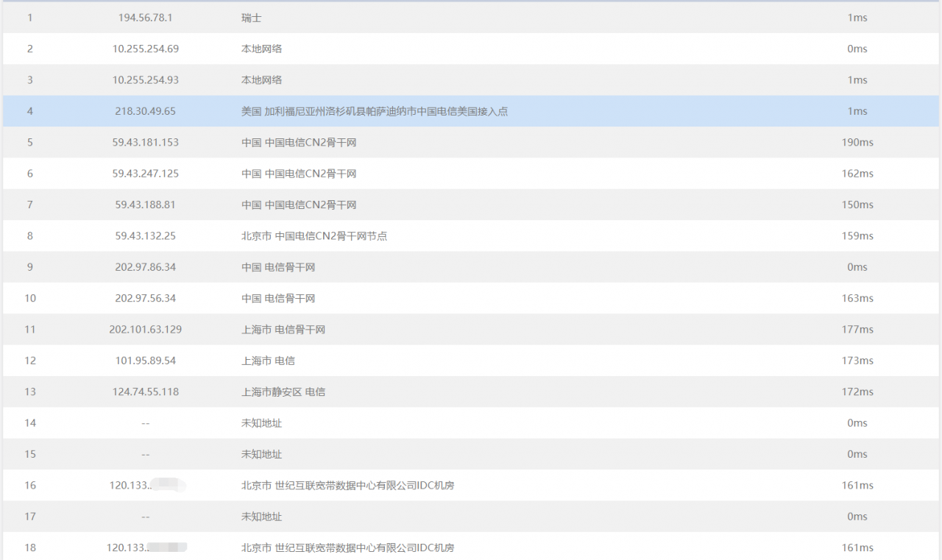942x560 pixels.
Task: Click the 未知地址 entry in hop 17
Action: coord(261,517)
